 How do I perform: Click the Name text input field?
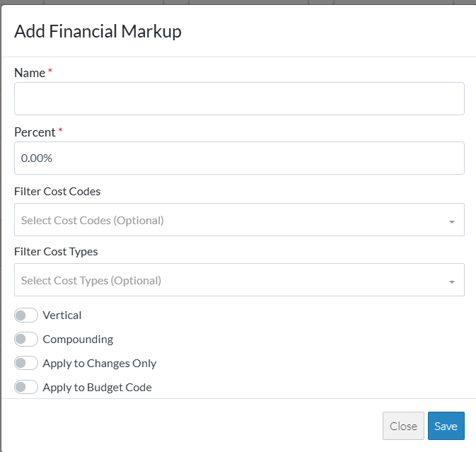tap(239, 98)
